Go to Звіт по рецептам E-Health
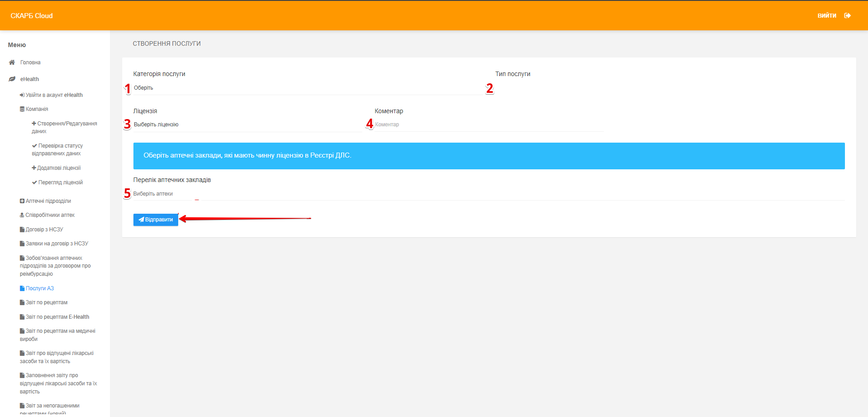This screenshot has height=417, width=868. point(57,317)
